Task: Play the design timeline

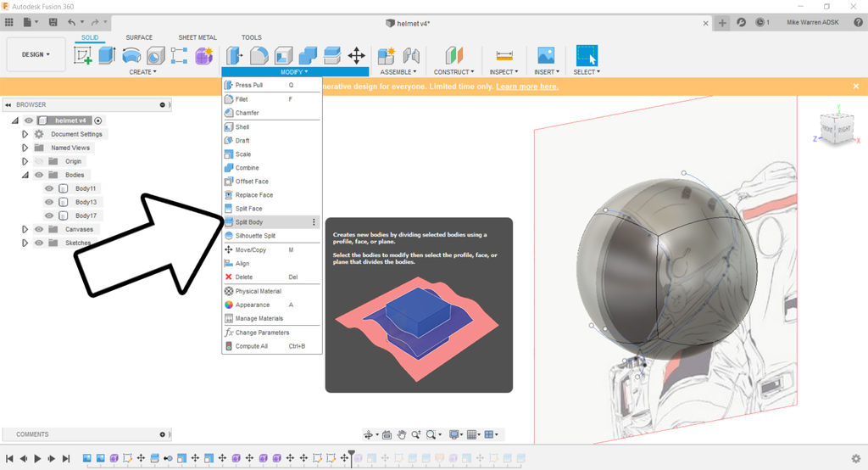Action: 37,458
